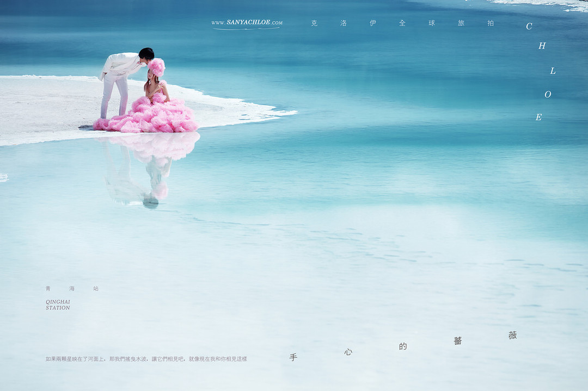Click the 青海站 Chinese label

pos(72,289)
